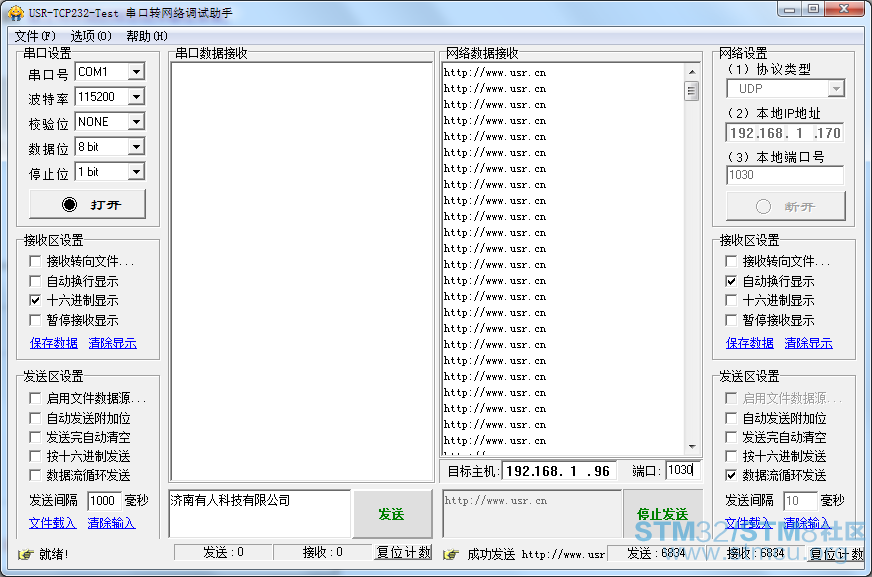Click network 文件载入 link
This screenshot has width=872, height=577.
click(x=748, y=523)
